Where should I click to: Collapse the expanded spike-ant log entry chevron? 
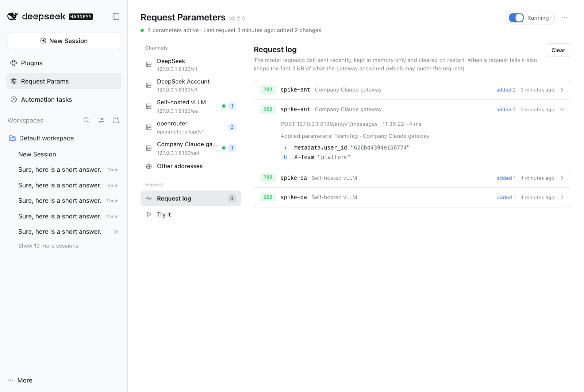(562, 109)
